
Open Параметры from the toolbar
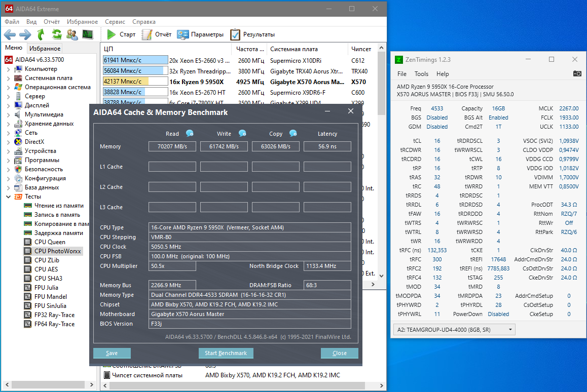pyautogui.click(x=200, y=34)
